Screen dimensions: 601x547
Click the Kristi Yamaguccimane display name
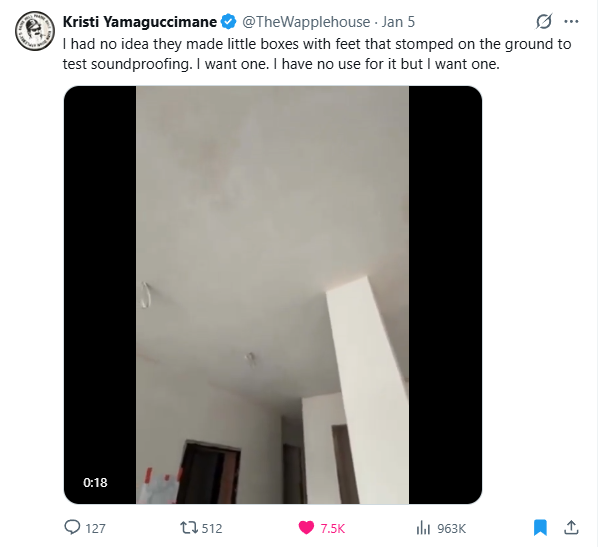(x=140, y=22)
